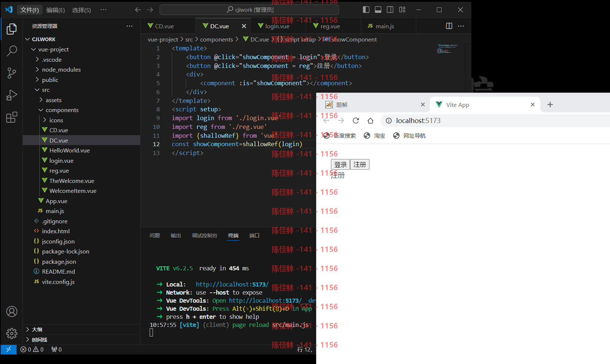Click the cjlwork command center search box
Viewport: 610px width, 364px height.
(x=249, y=10)
